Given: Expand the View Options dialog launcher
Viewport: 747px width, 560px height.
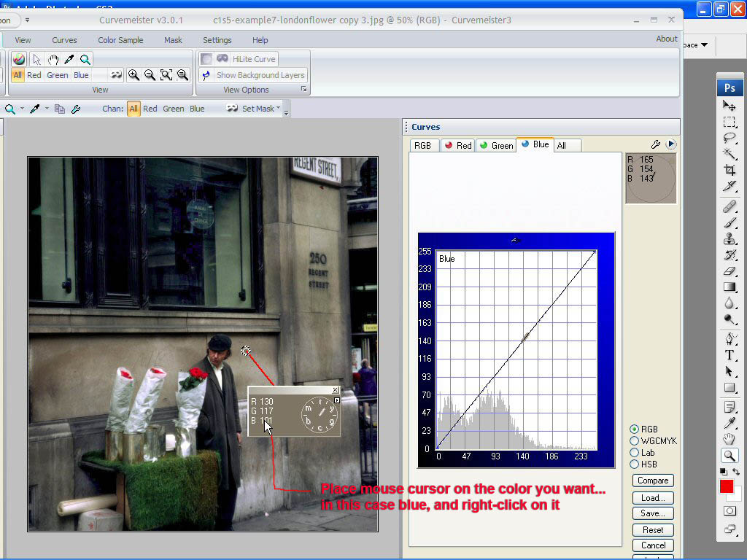Looking at the screenshot, I should coord(304,90).
